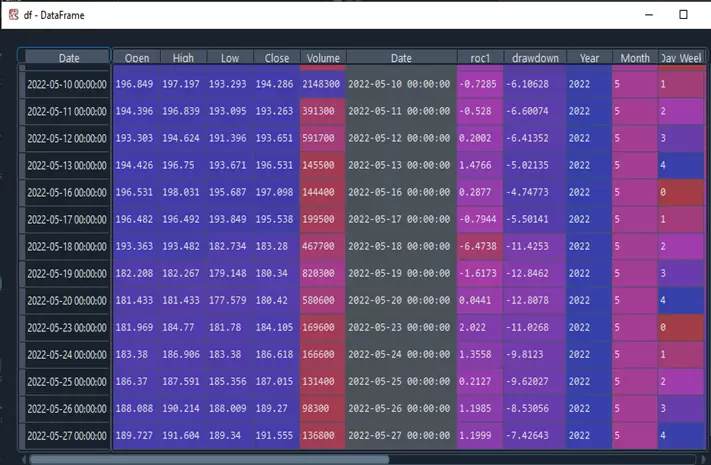Select High cell 197.197
711x465 pixels.
[183, 84]
